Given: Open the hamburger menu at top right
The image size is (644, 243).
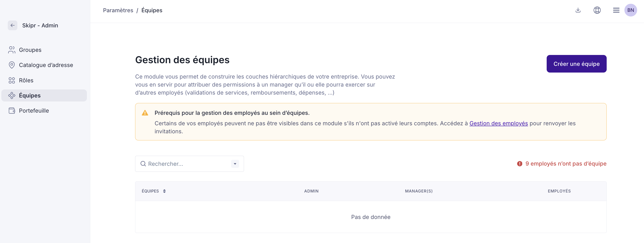Looking at the screenshot, I should coord(616,10).
